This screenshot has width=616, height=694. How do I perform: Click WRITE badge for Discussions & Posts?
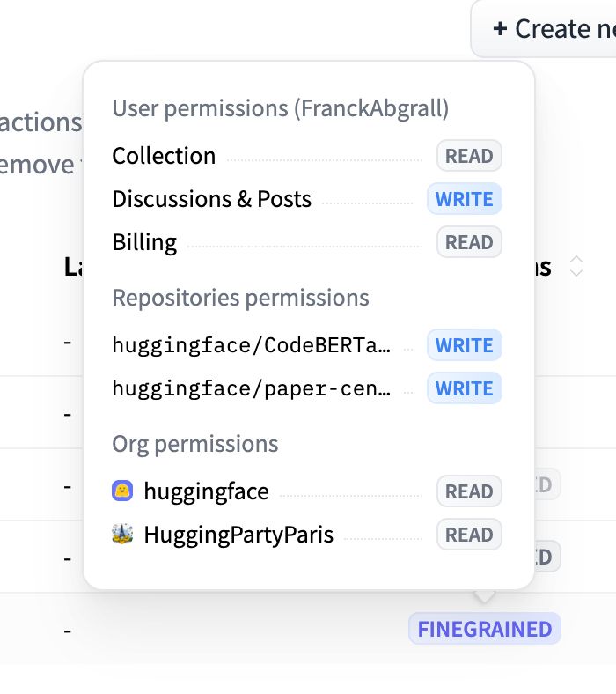[464, 199]
